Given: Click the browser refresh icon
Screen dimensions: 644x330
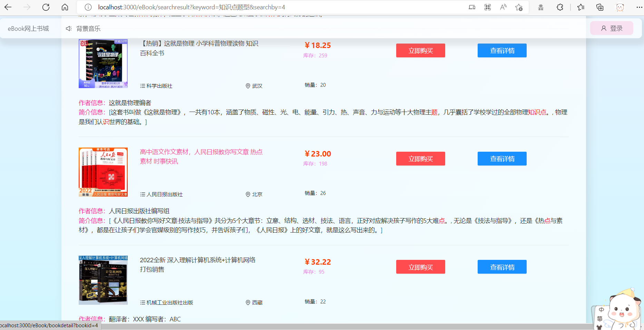Looking at the screenshot, I should 46,7.
